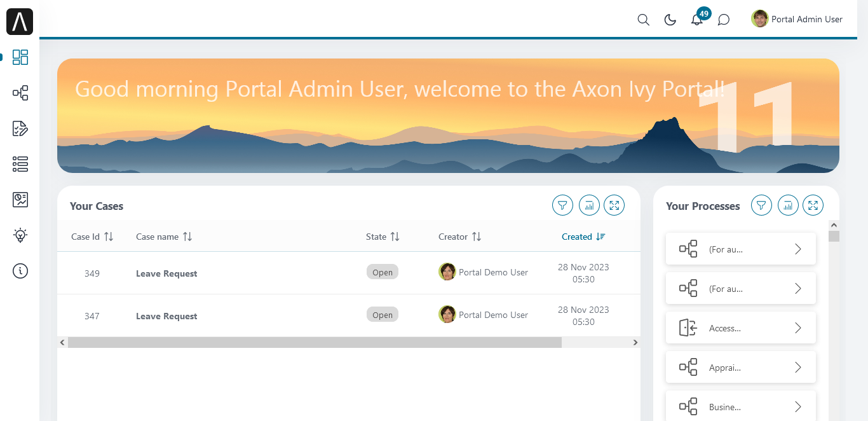Click case id 349
Viewport: 868px width, 421px height.
pyautogui.click(x=92, y=273)
